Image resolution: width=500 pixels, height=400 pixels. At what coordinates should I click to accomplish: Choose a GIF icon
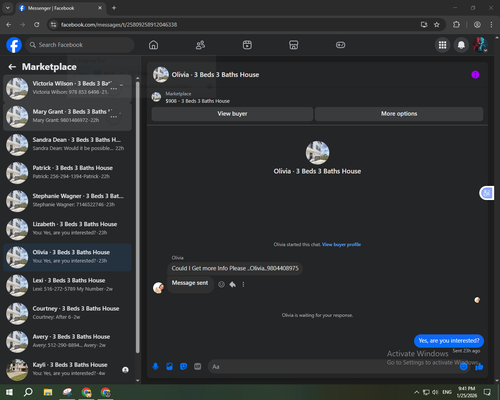[198, 367]
